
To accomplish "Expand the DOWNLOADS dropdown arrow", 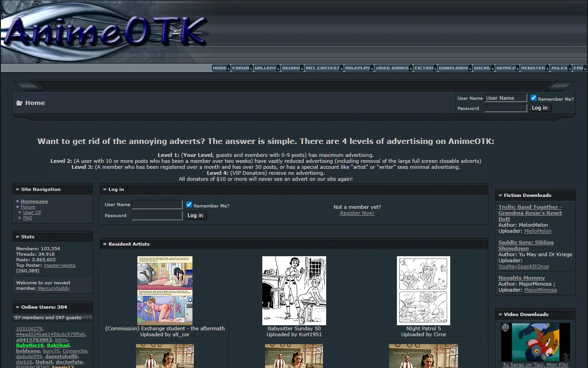I will click(x=469, y=68).
